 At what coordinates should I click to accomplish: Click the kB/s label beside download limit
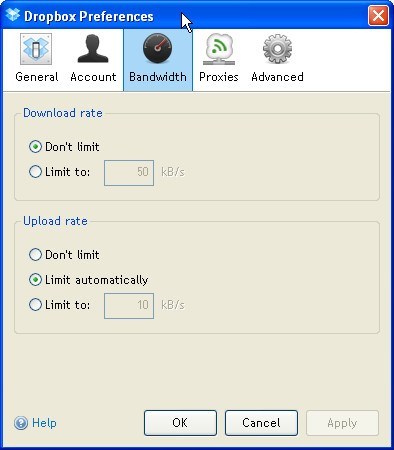click(x=173, y=172)
